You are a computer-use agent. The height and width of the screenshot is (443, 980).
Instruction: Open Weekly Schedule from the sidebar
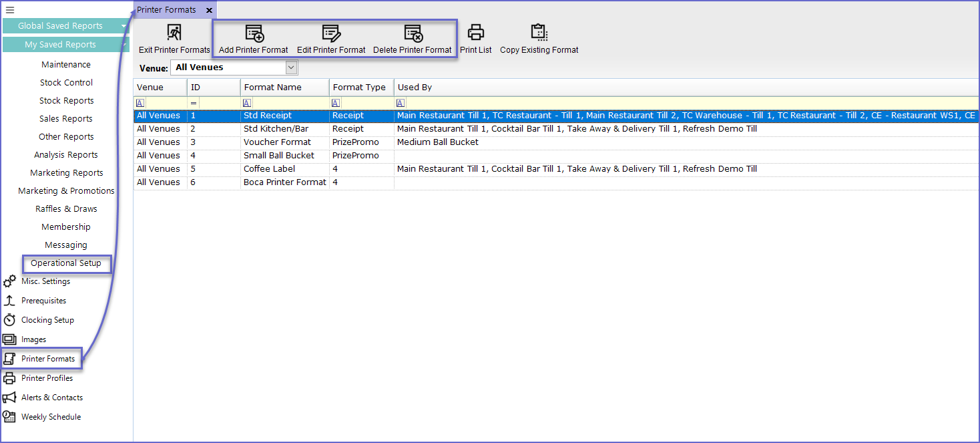point(51,417)
